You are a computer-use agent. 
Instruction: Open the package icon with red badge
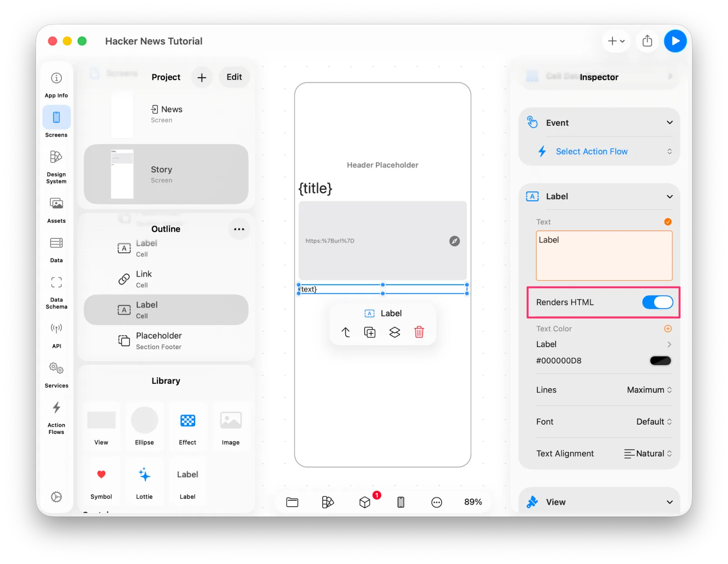tap(365, 502)
